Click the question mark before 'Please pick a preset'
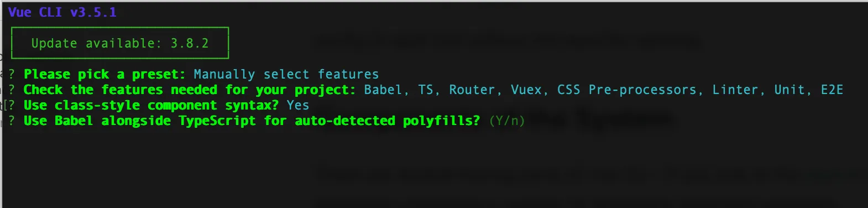The image size is (868, 208). (x=12, y=74)
